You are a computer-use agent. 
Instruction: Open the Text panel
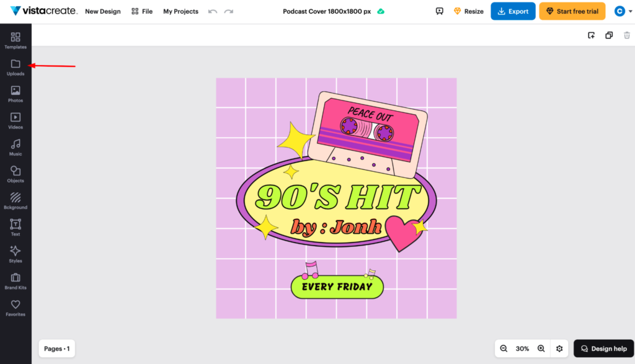(16, 228)
